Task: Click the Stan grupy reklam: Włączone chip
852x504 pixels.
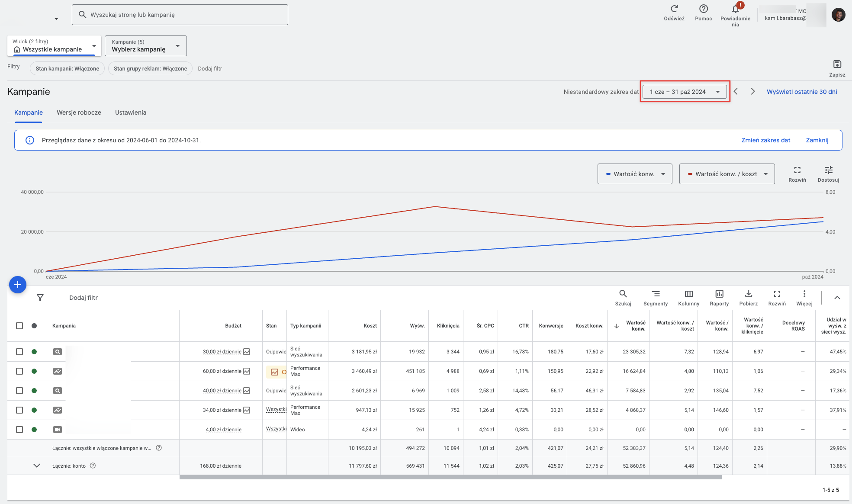Action: click(x=150, y=68)
